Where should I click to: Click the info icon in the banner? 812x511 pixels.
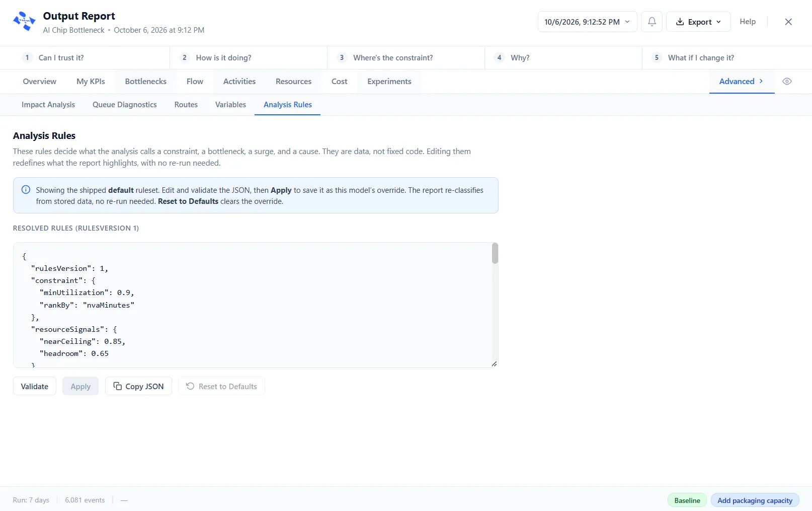point(26,190)
